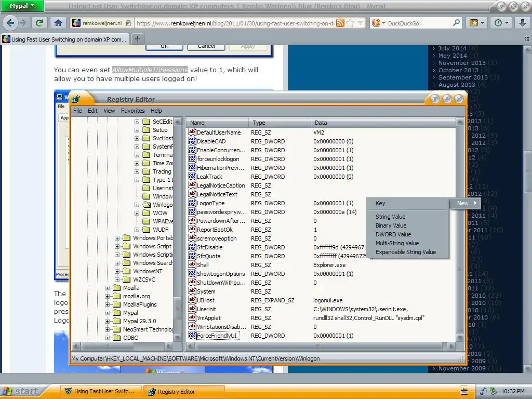Choose Key from the New submenu

pyautogui.click(x=380, y=203)
